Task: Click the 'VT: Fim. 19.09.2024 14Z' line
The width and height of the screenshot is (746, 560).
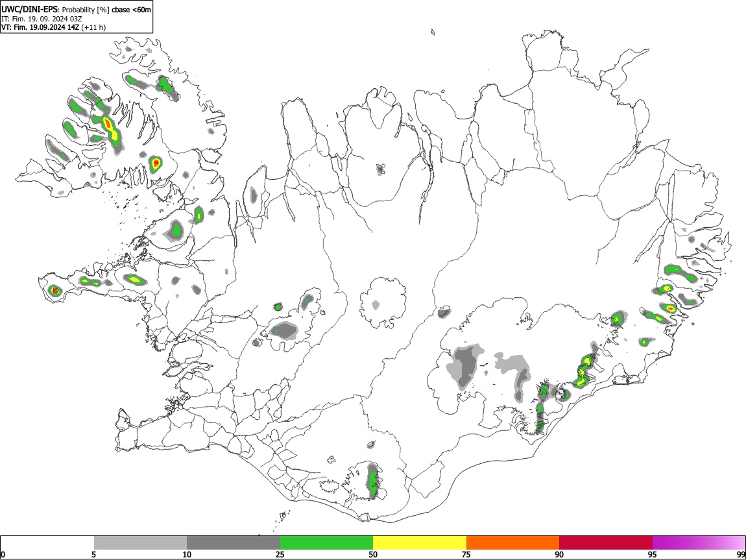Action: pos(40,27)
